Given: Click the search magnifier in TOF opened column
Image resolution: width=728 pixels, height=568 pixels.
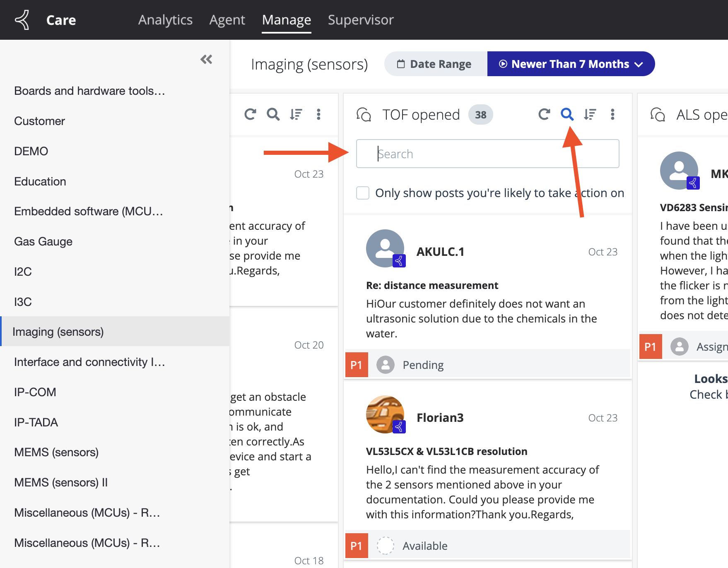Looking at the screenshot, I should 567,114.
